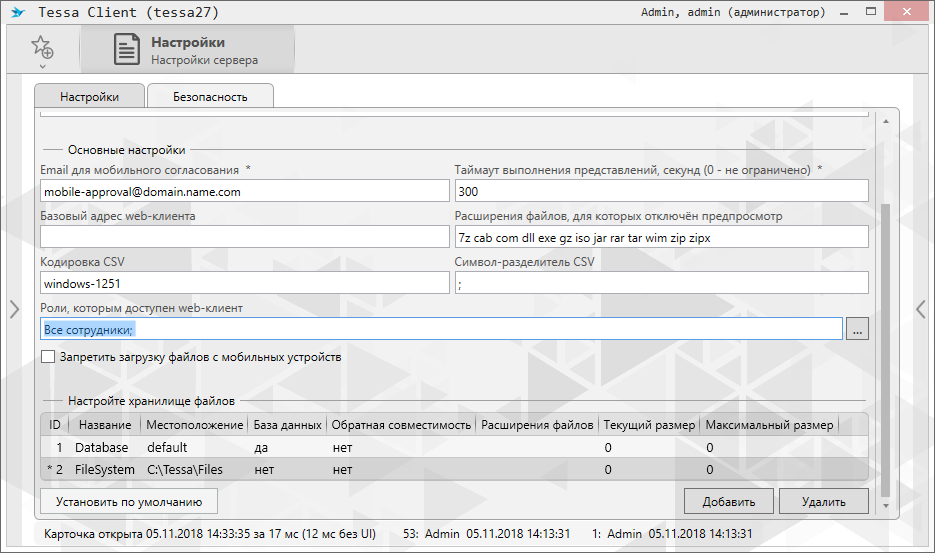Click the Кодировка CSV input field
935x553 pixels.
244,283
